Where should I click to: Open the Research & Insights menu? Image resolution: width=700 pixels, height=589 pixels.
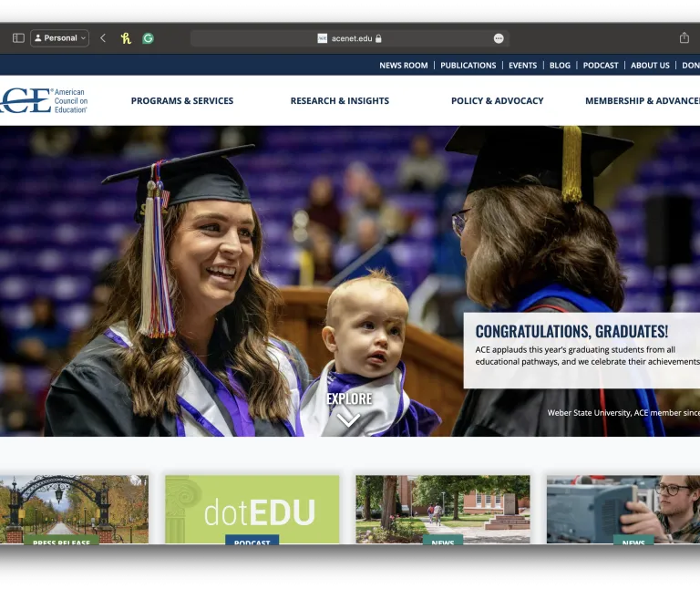pos(339,101)
